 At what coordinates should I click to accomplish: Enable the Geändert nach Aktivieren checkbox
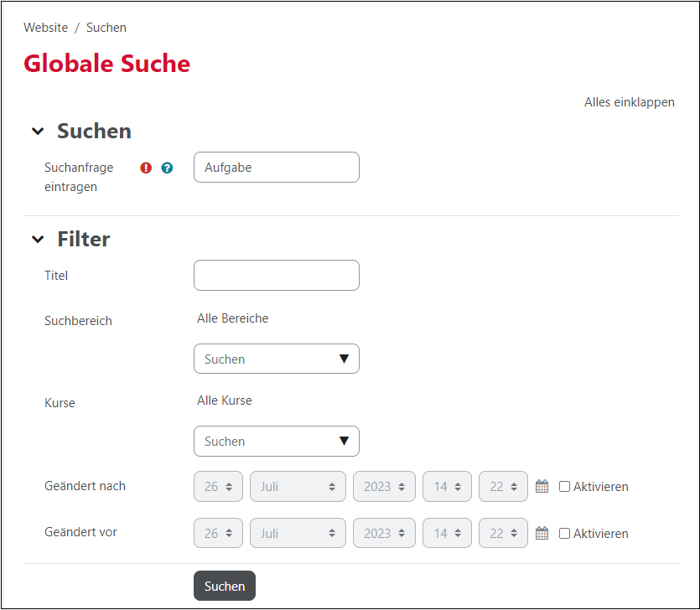(x=564, y=486)
